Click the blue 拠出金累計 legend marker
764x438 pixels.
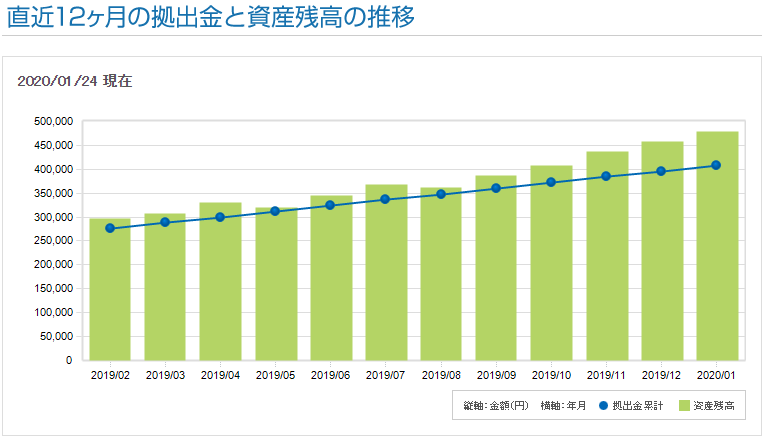pos(603,405)
